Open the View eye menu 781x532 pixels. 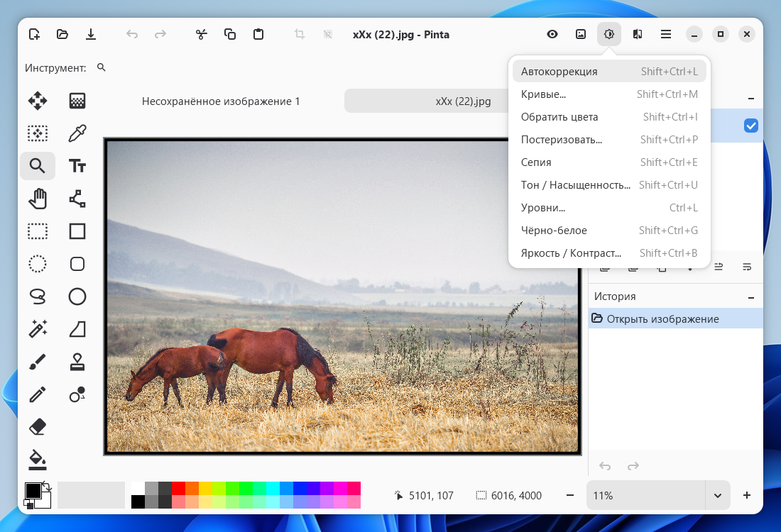(552, 34)
